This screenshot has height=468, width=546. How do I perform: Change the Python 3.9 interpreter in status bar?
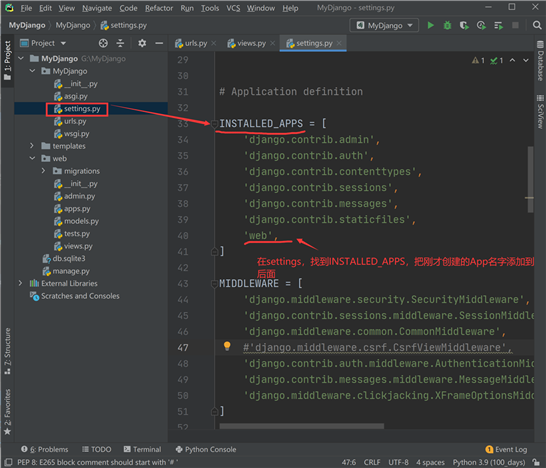[489, 462]
